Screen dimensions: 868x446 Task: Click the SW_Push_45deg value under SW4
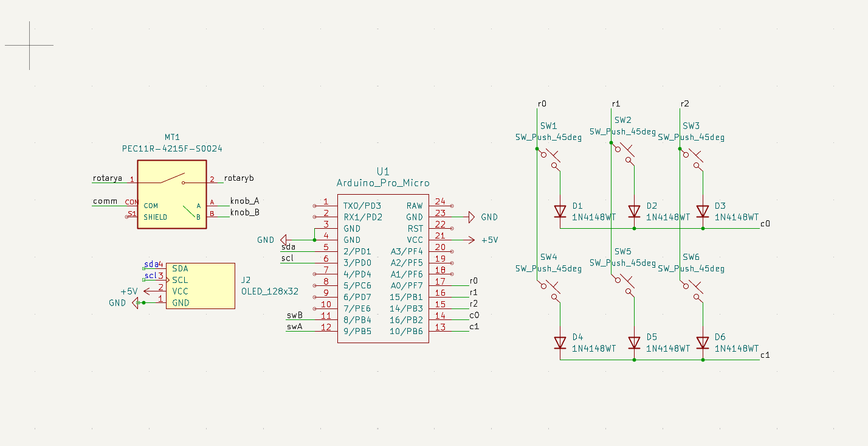tap(548, 268)
